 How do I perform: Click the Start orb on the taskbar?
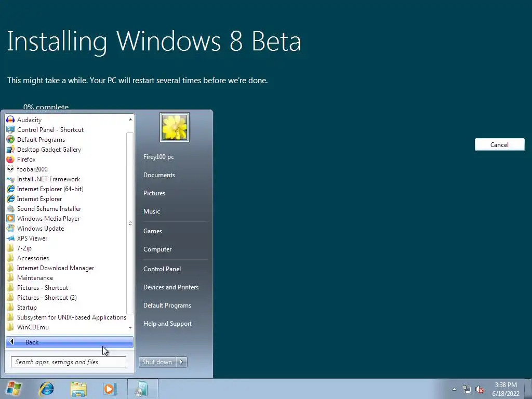[14, 389]
